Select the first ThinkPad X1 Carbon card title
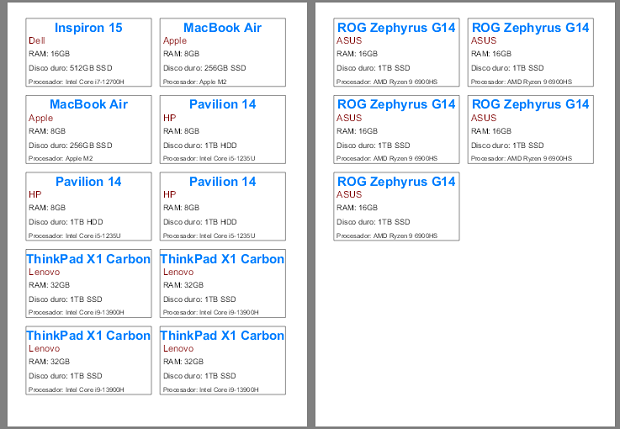Viewport: 620px width, 429px height. (89, 259)
